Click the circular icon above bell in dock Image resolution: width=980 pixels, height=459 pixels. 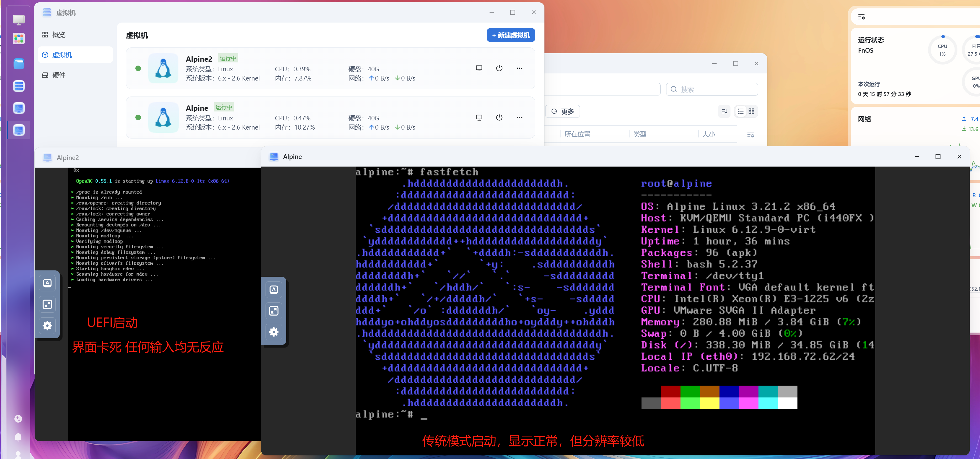[x=18, y=419]
